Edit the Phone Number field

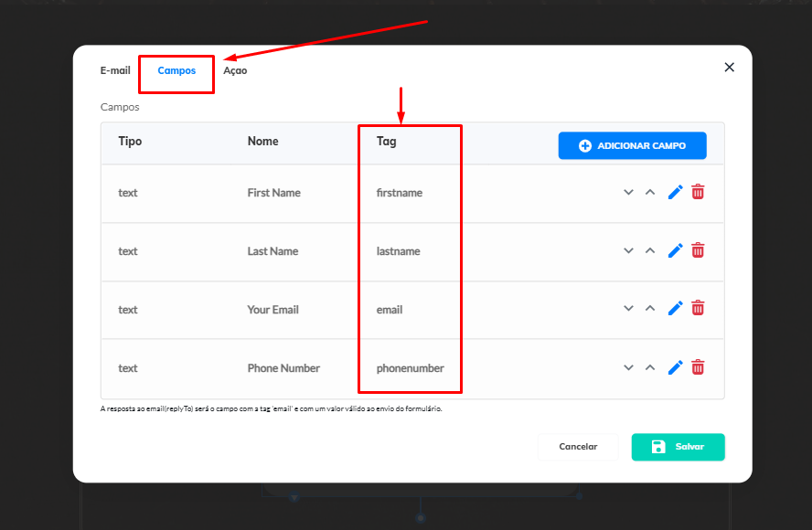(676, 367)
